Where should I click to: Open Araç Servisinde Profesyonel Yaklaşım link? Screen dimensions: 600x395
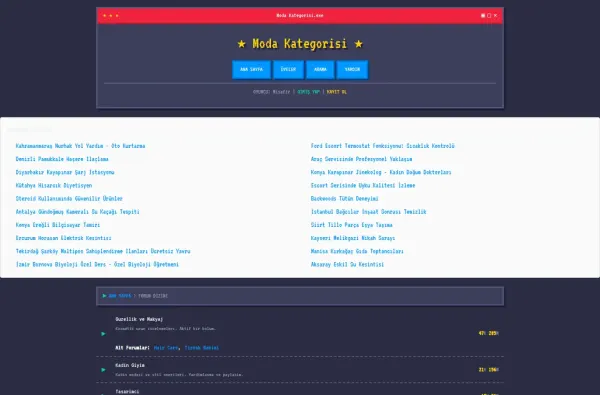pos(362,159)
